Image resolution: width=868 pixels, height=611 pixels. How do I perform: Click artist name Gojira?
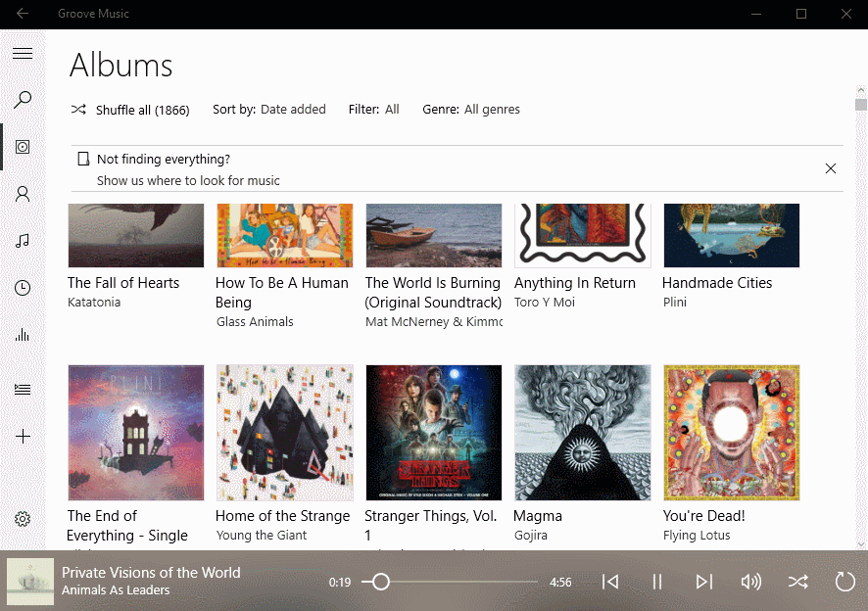click(x=531, y=536)
